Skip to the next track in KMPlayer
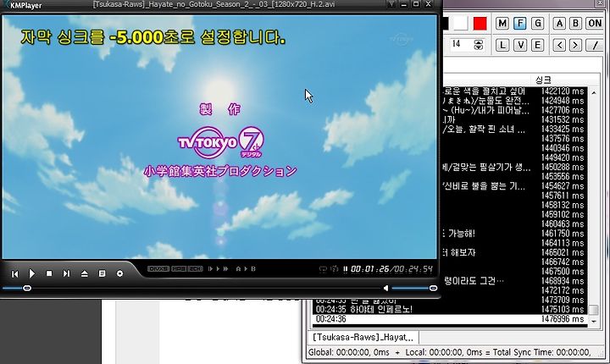The width and height of the screenshot is (610, 364). pos(67,273)
